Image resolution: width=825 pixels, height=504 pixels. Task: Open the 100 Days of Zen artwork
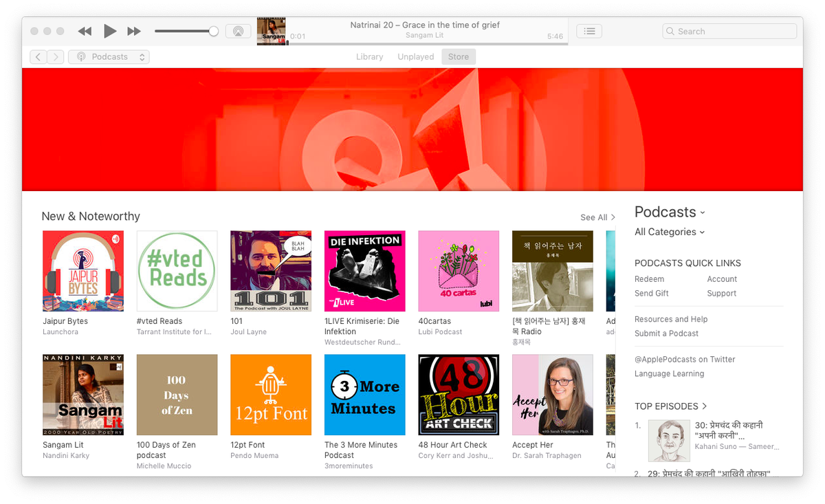click(x=177, y=395)
